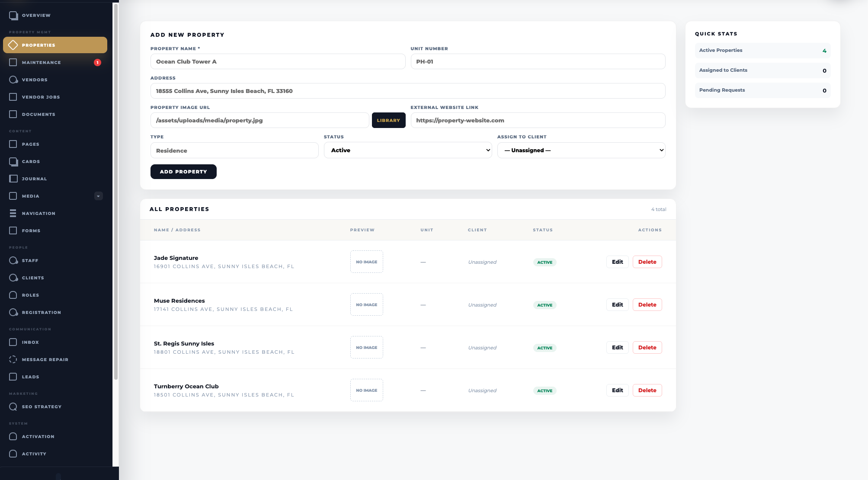868x480 pixels.
Task: Open the image Library button
Action: [388, 120]
